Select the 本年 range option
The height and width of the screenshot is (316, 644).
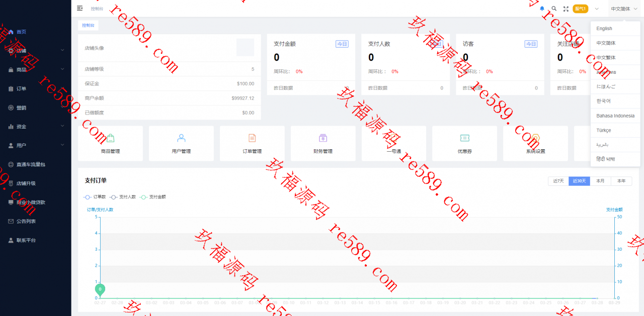tap(621, 181)
